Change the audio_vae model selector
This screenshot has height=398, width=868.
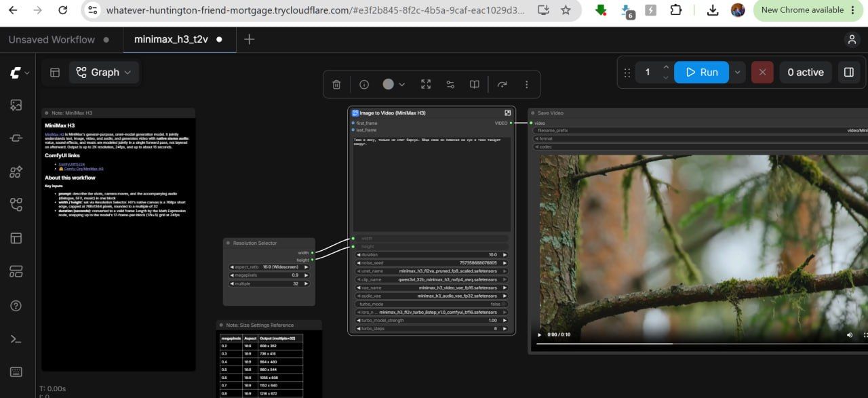[x=431, y=296]
